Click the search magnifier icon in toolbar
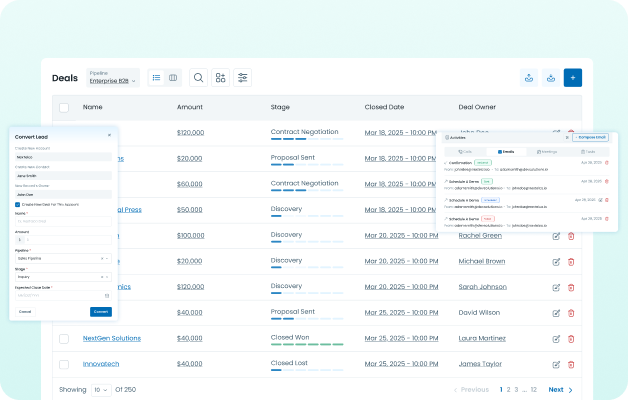The height and width of the screenshot is (400, 628). pyautogui.click(x=198, y=77)
